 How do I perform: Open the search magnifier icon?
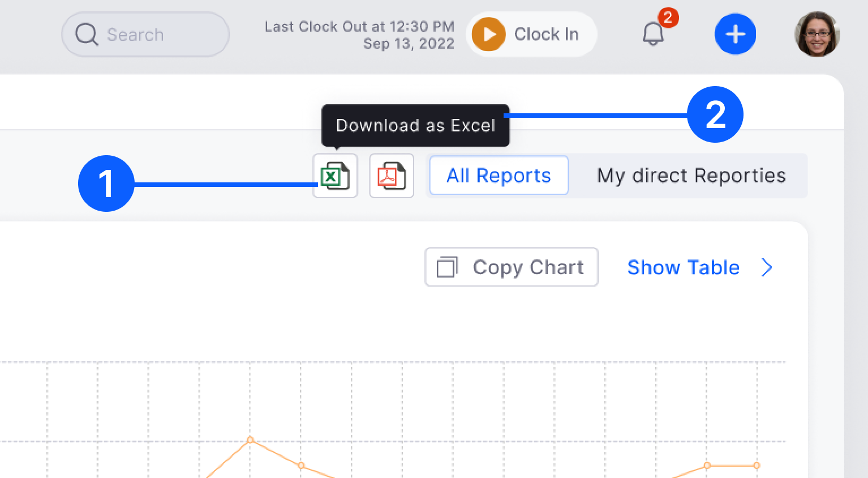(x=86, y=34)
